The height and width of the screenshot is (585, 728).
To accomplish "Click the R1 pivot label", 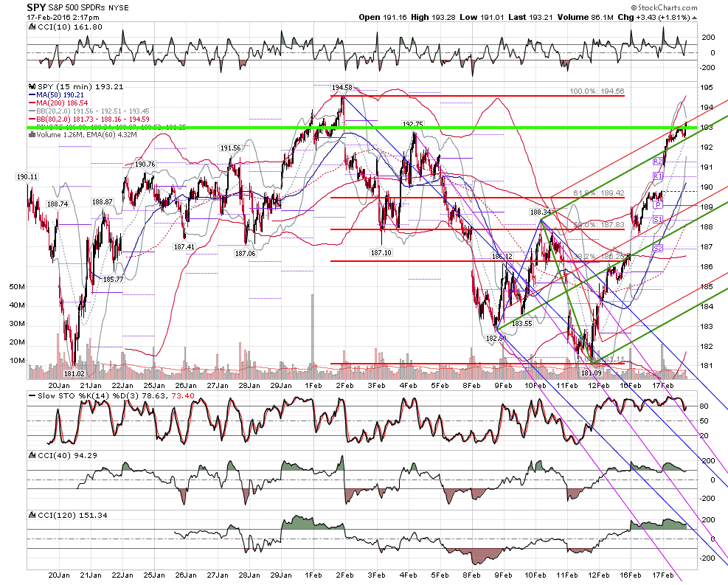I will 657,176.
